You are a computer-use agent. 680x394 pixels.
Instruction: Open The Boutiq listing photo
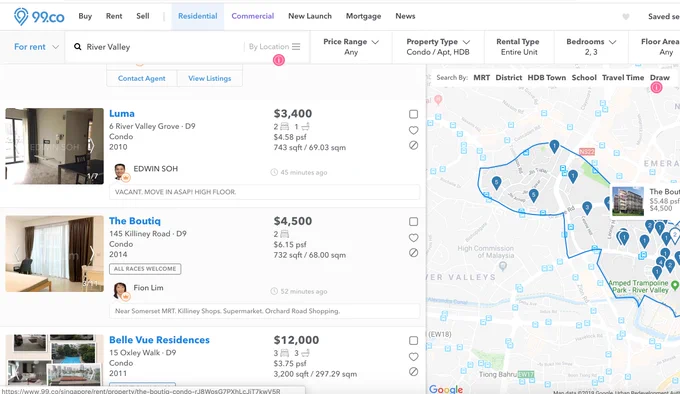[x=54, y=254]
